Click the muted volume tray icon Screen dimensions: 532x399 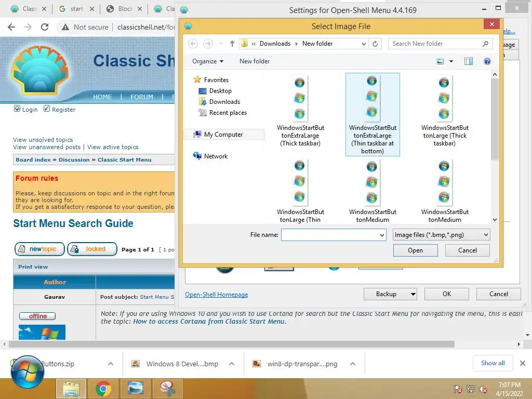483,389
